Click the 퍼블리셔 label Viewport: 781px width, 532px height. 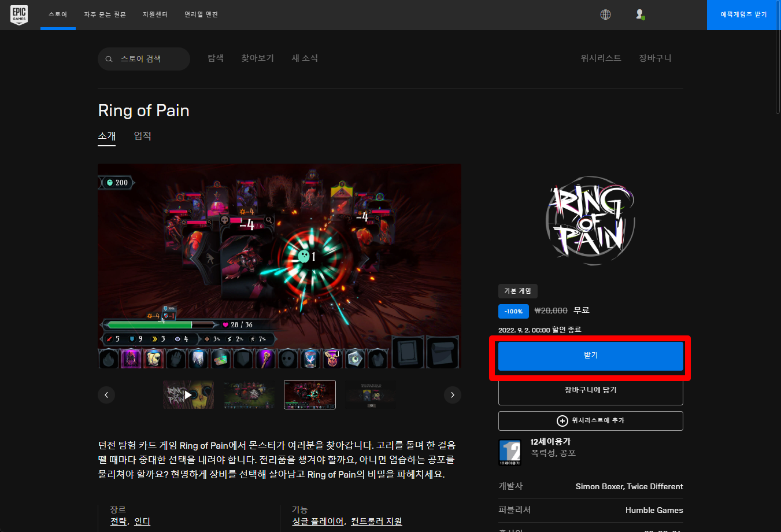[515, 510]
